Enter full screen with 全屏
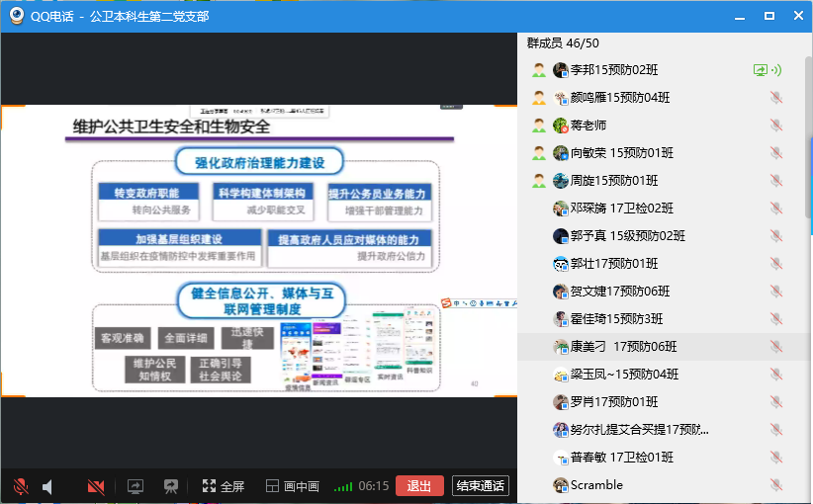813x504 pixels. (x=223, y=486)
